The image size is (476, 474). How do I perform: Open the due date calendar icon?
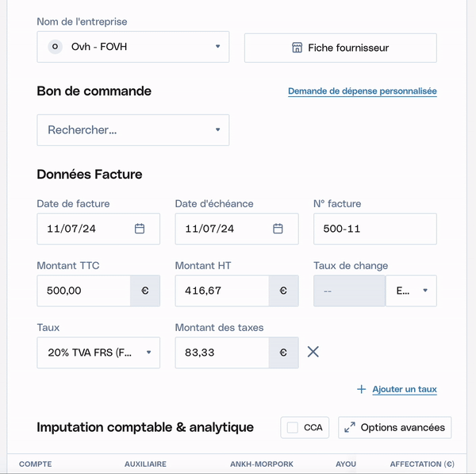click(278, 229)
